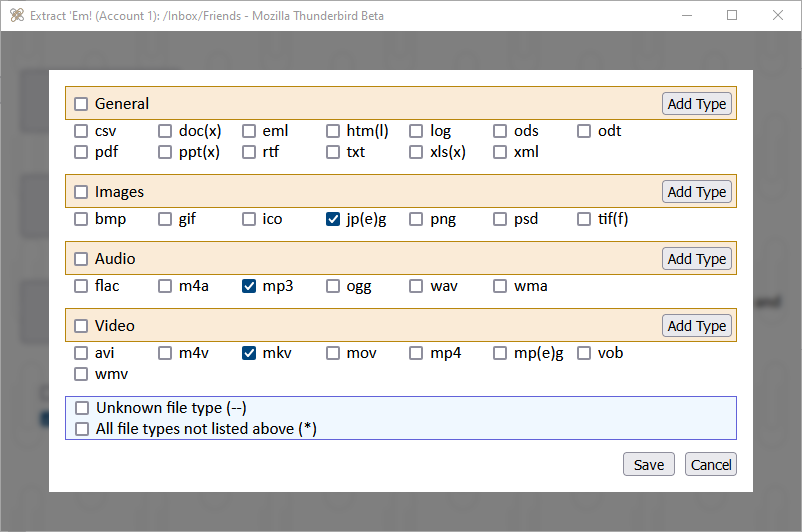
Task: Uncheck the jp(e)g image type
Action: [x=332, y=219]
